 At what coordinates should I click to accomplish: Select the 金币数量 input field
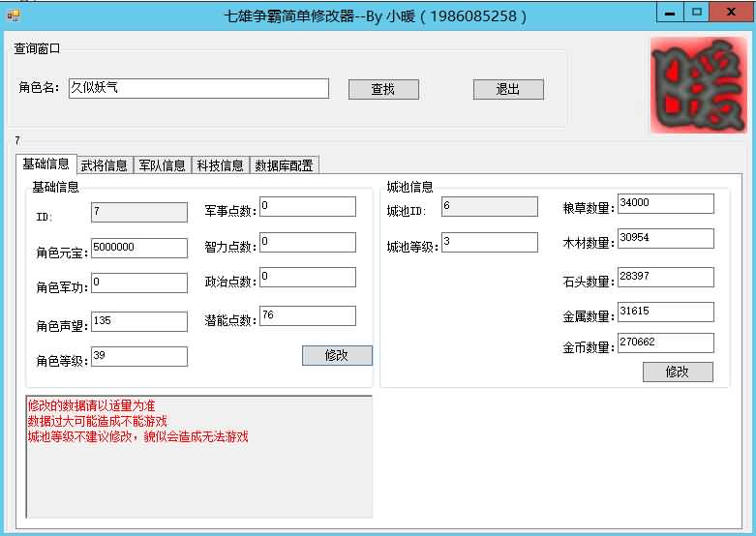[665, 342]
